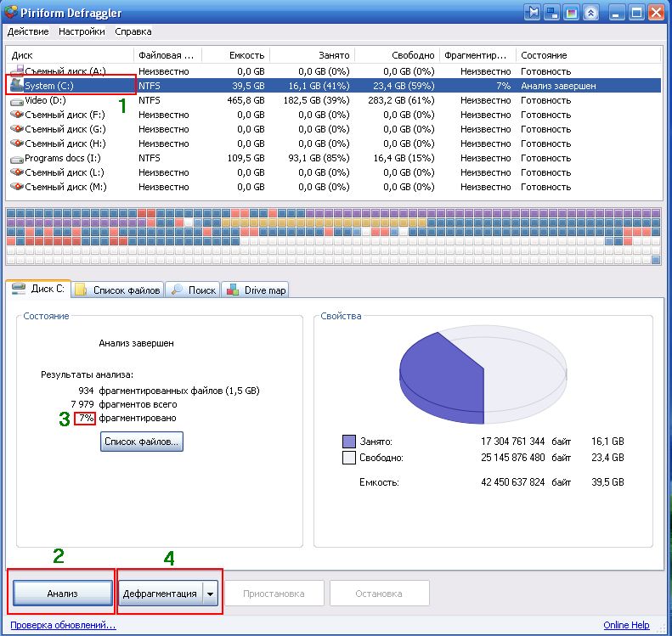Click the removable icon of Съемный диск (F:)
672x636 pixels.
(x=17, y=115)
